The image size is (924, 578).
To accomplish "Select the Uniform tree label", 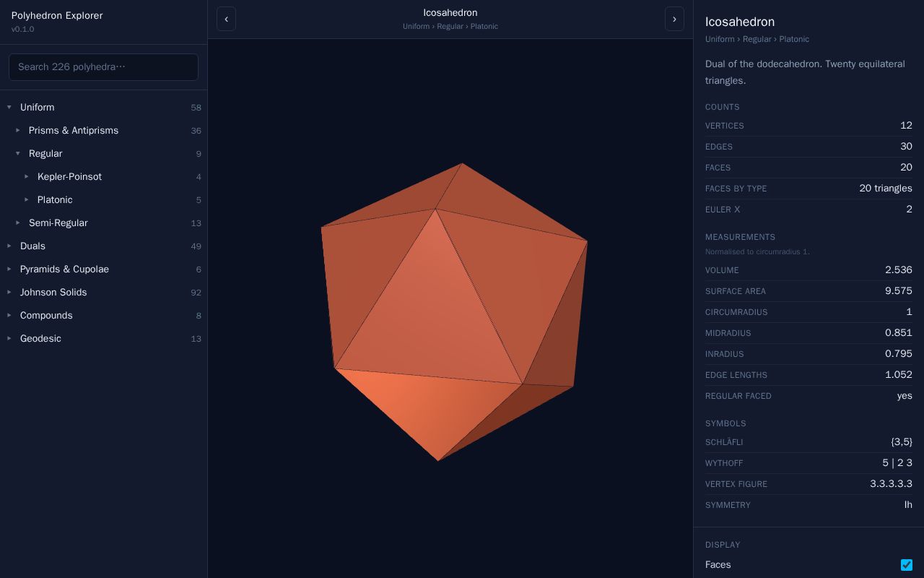I will (38, 108).
